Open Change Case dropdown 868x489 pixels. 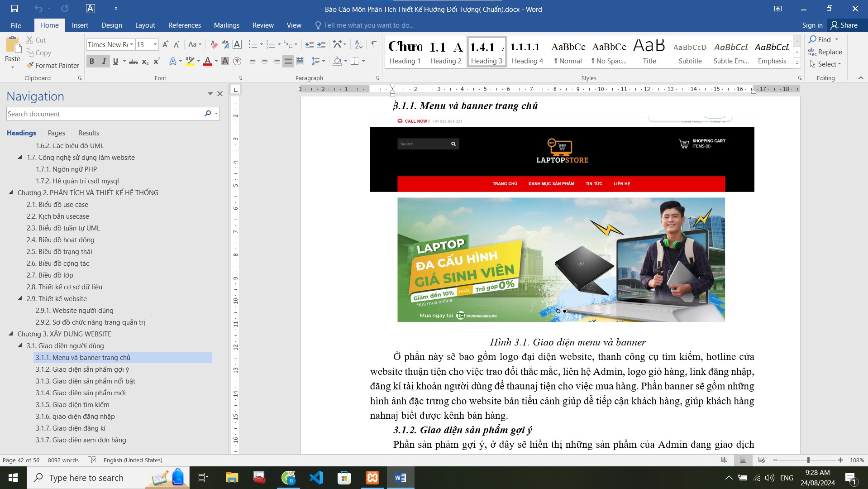pyautogui.click(x=195, y=44)
